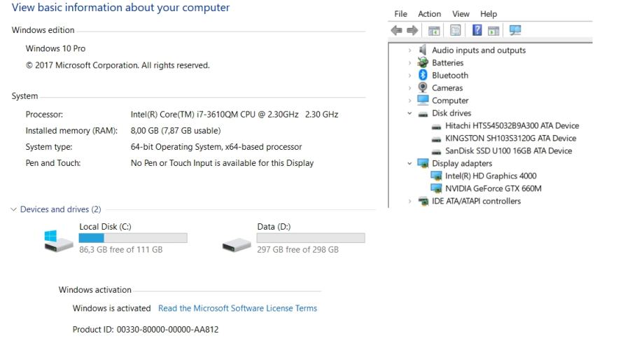
Task: Open the View menu
Action: pos(461,14)
